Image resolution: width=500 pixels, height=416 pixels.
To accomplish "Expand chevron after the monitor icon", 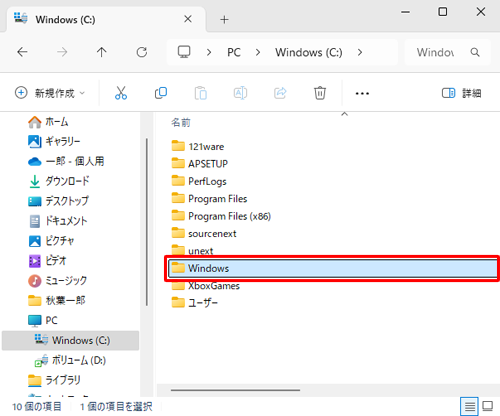I will coord(209,52).
